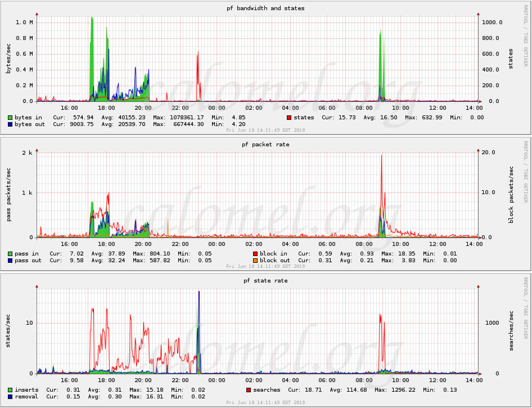Click the 'pf state rate' graph title
Screen dimensions: 532x408
point(265,281)
